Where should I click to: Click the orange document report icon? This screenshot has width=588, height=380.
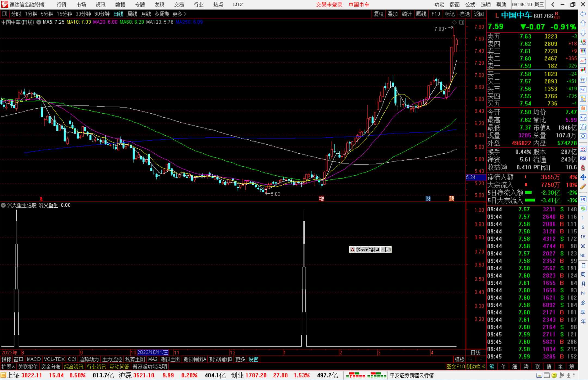point(583,108)
